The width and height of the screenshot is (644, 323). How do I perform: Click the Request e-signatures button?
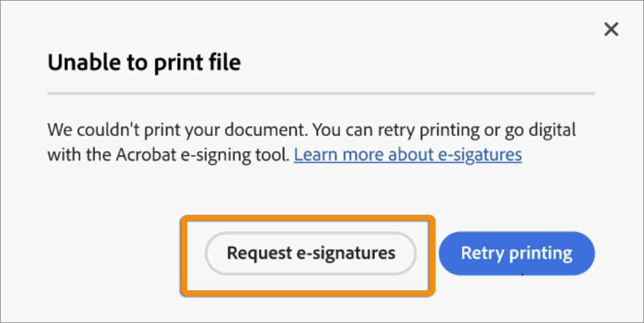(x=311, y=253)
